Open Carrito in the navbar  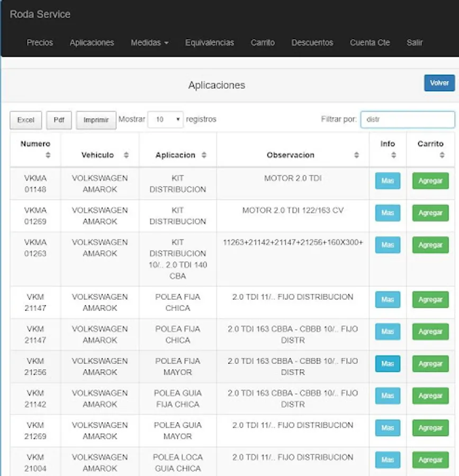[x=263, y=42]
